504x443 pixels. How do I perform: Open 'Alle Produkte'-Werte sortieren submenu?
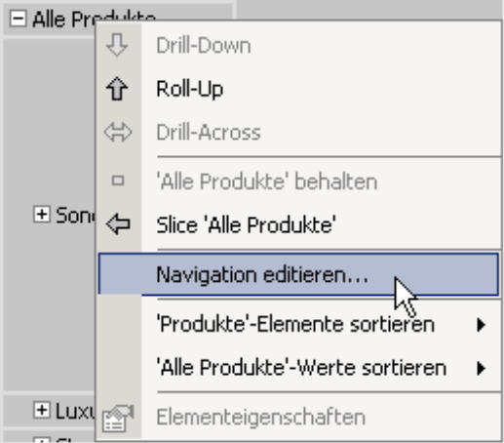(298, 368)
